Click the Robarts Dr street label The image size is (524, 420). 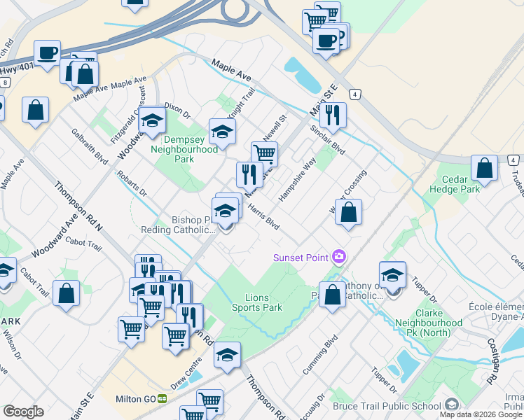(132, 183)
